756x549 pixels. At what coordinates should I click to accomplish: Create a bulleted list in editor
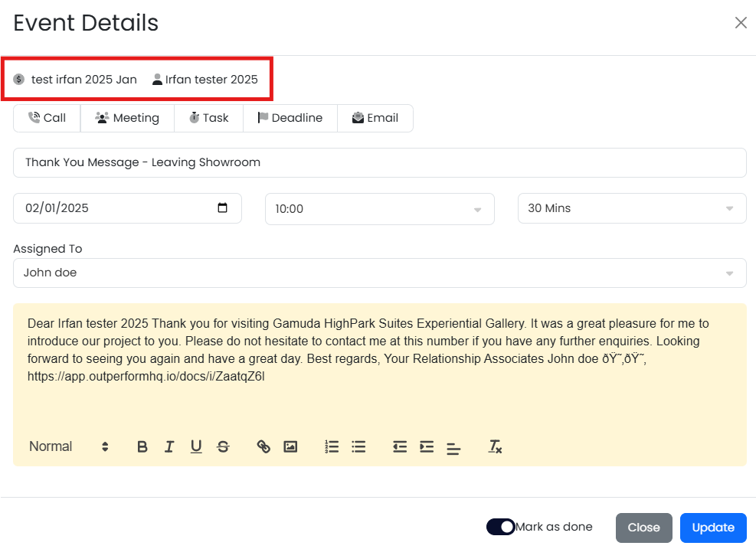tap(358, 446)
